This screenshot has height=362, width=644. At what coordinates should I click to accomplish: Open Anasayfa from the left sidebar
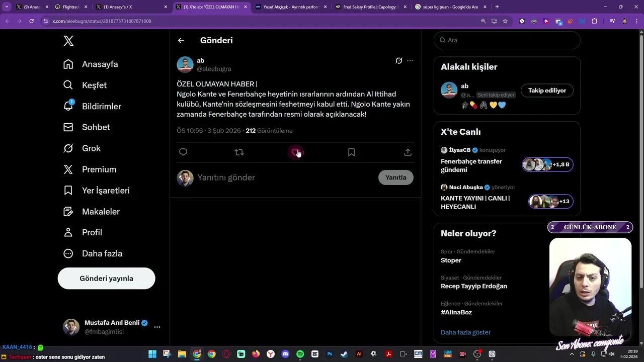[x=91, y=64]
